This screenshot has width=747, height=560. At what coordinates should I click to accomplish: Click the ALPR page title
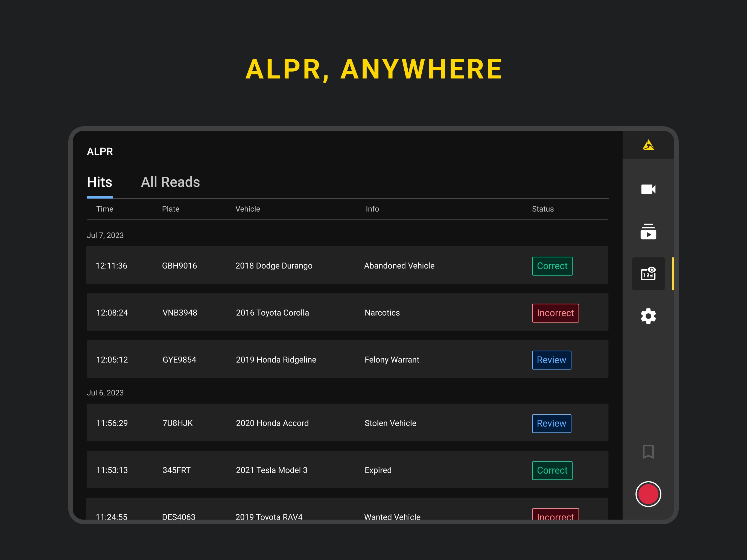100,152
